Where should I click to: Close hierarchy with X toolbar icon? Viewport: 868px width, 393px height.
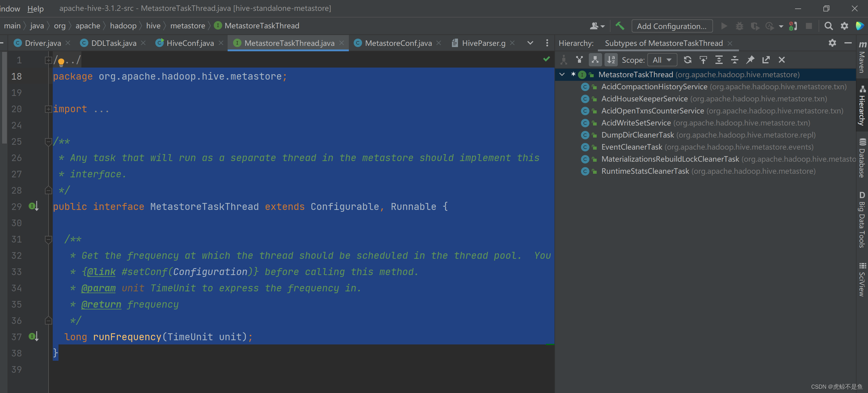(x=782, y=60)
